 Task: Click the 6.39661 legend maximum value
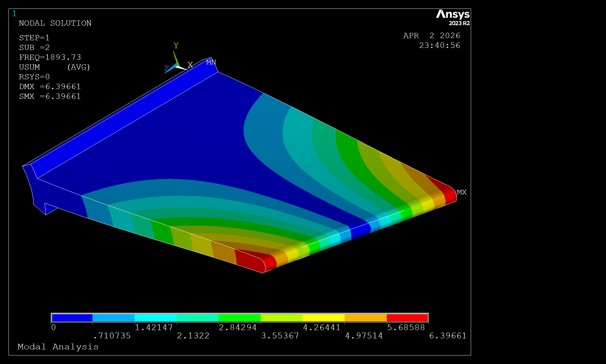tap(448, 336)
